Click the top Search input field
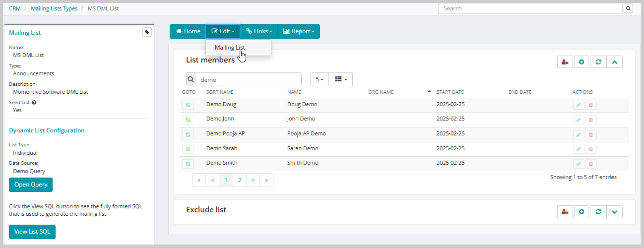 tap(530, 8)
